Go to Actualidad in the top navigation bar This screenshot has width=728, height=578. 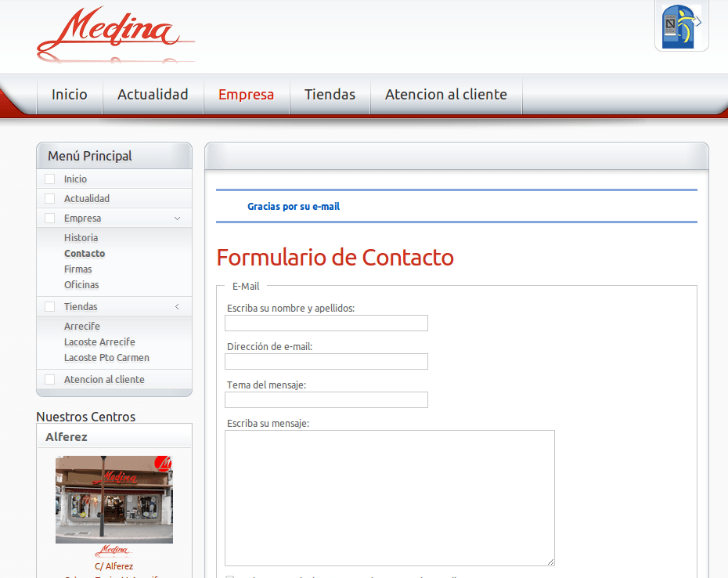point(153,94)
